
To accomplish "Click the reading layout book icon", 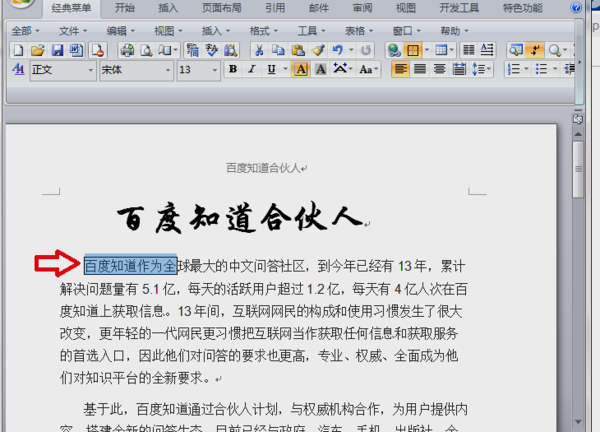I will pyautogui.click(x=165, y=50).
